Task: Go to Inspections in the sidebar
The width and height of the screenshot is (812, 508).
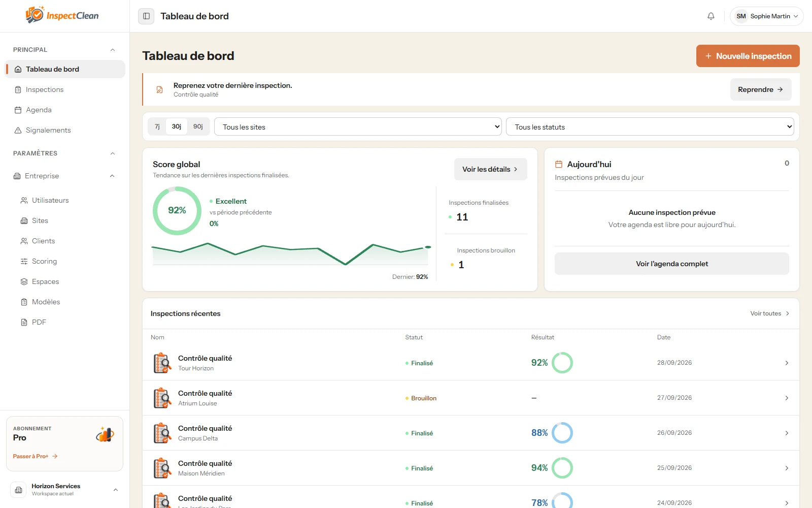Action: (65, 89)
